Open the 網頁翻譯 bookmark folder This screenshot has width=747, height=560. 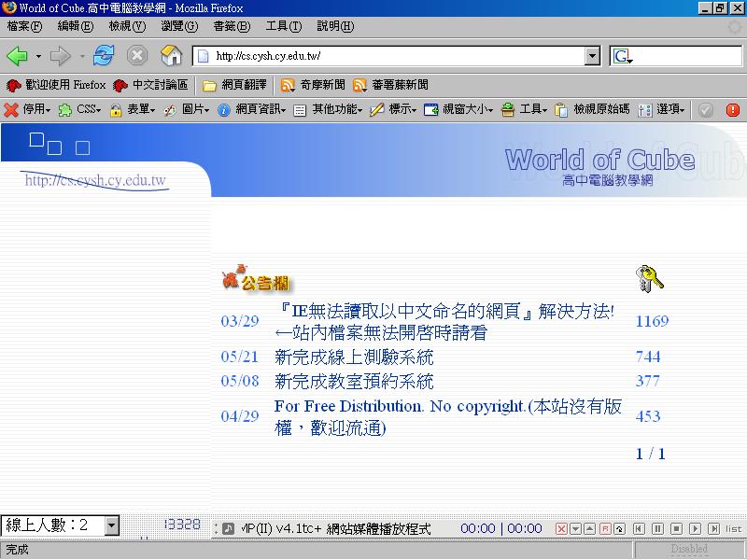pos(234,85)
